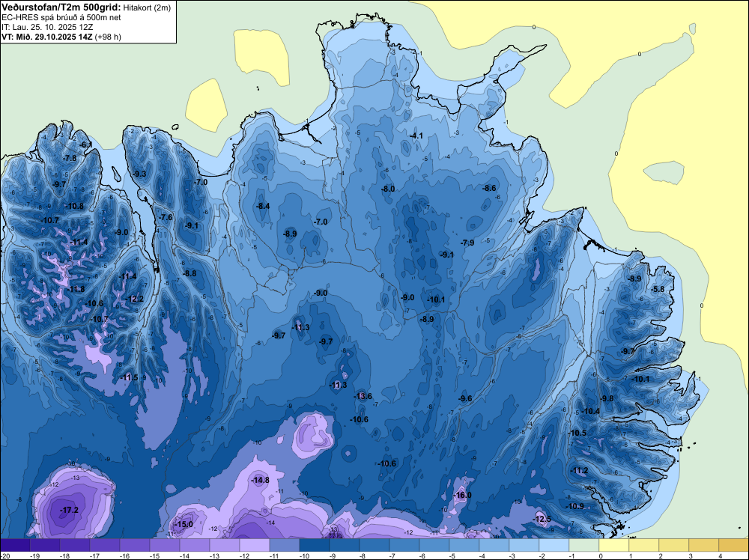Click the -9.3 temperature label

point(139,174)
